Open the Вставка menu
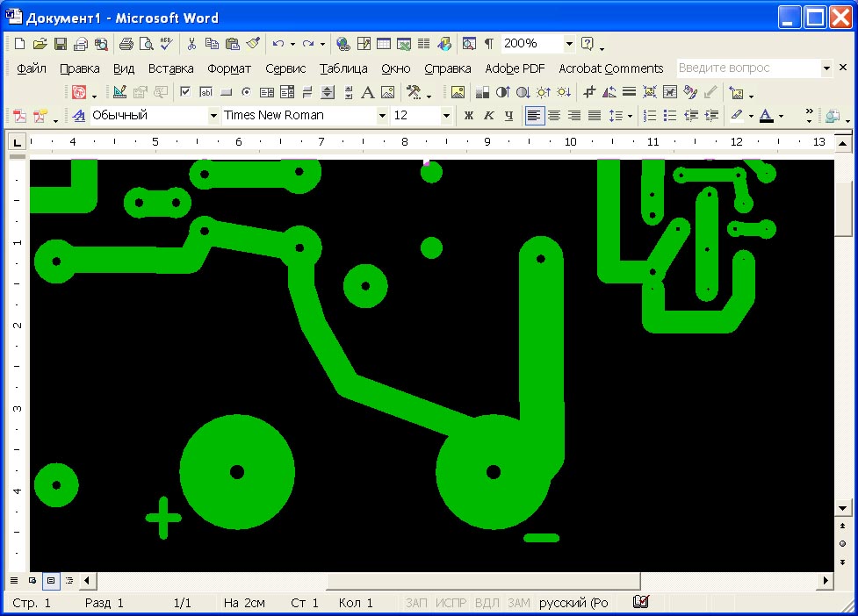Viewport: 858px width, 616px height. (x=170, y=68)
